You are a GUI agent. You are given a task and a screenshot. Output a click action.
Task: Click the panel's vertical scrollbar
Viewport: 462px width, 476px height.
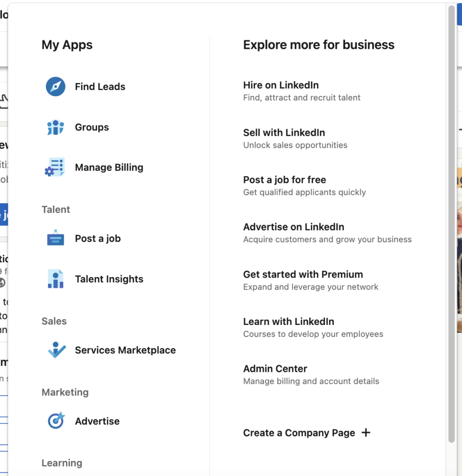pyautogui.click(x=452, y=224)
